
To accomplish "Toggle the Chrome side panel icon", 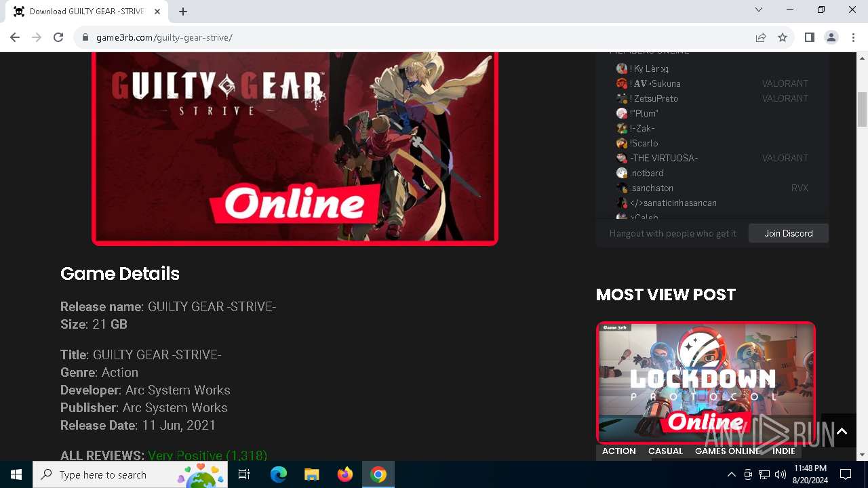I will click(x=809, y=37).
